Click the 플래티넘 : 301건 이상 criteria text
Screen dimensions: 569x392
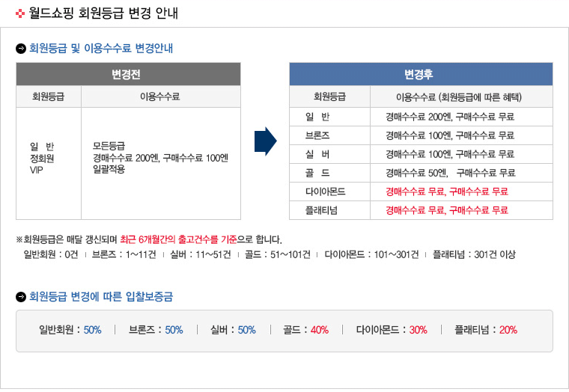[474, 254]
